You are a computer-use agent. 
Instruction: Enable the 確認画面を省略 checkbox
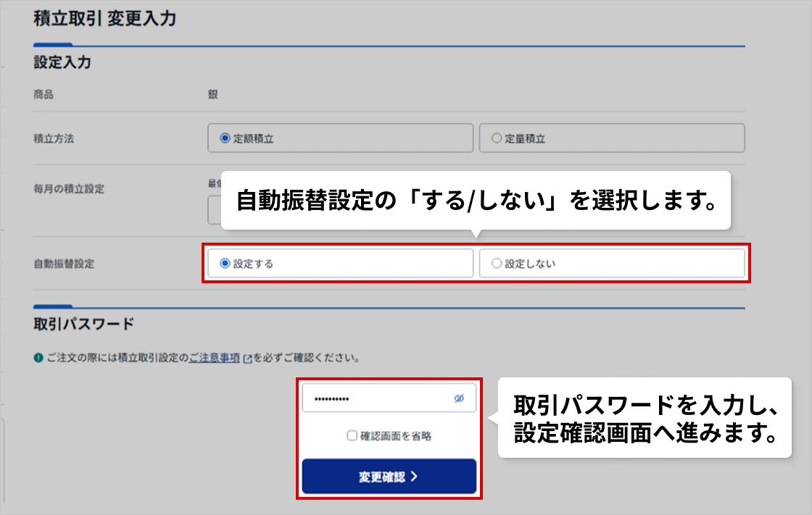[352, 436]
